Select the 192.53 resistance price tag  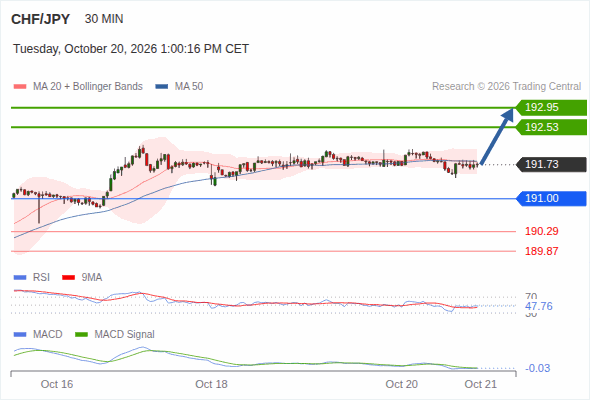coord(551,127)
